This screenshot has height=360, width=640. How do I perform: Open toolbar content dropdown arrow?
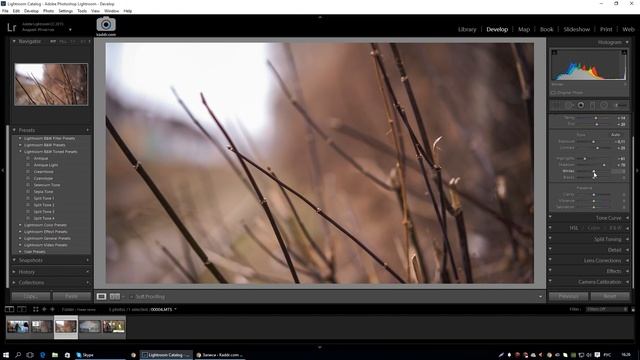[540, 297]
